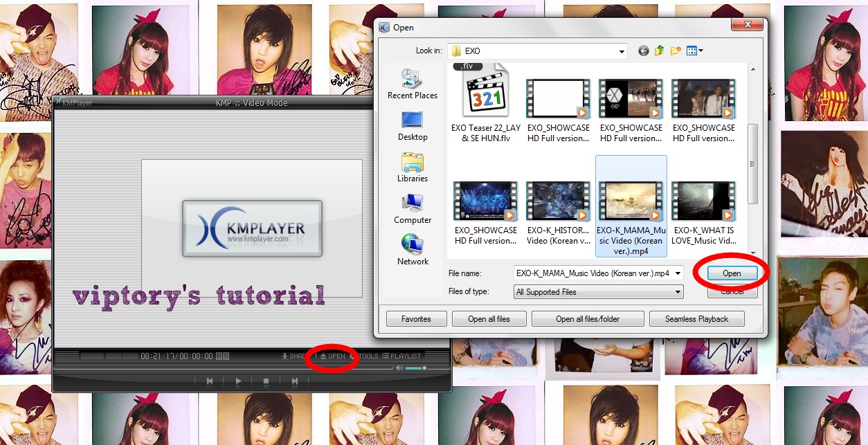Screen dimensions: 868x445
Task: Close the Open dialog window
Action: [x=747, y=26]
